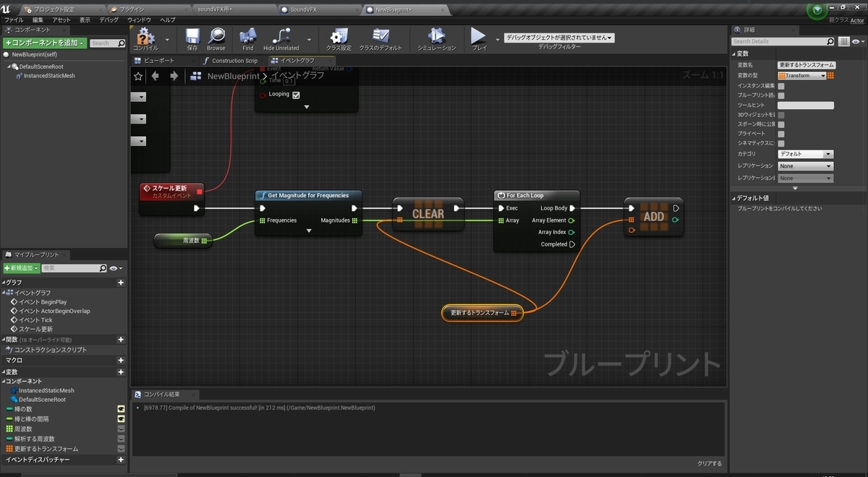
Task: Toggle ブループリント読 read-only checkbox
Action: tap(781, 95)
